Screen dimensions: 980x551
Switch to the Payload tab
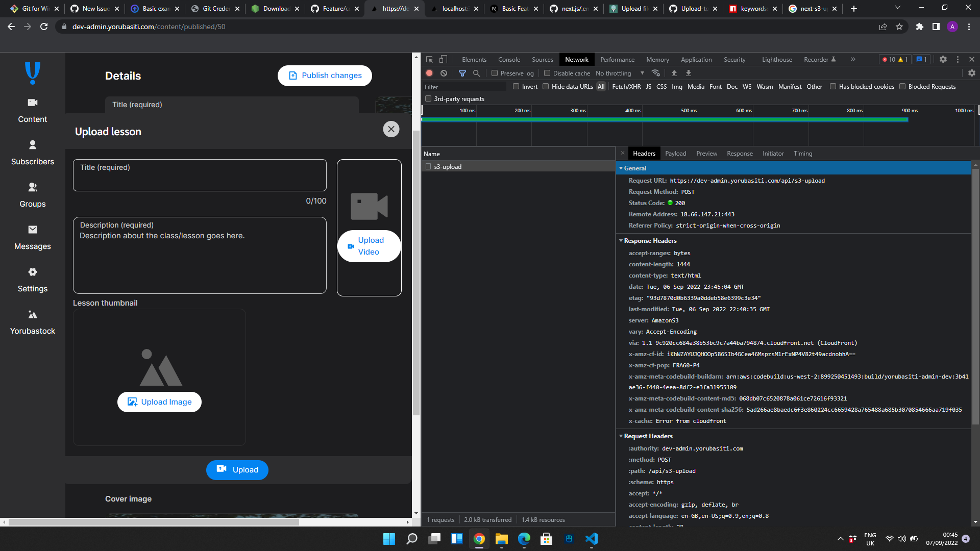click(675, 153)
